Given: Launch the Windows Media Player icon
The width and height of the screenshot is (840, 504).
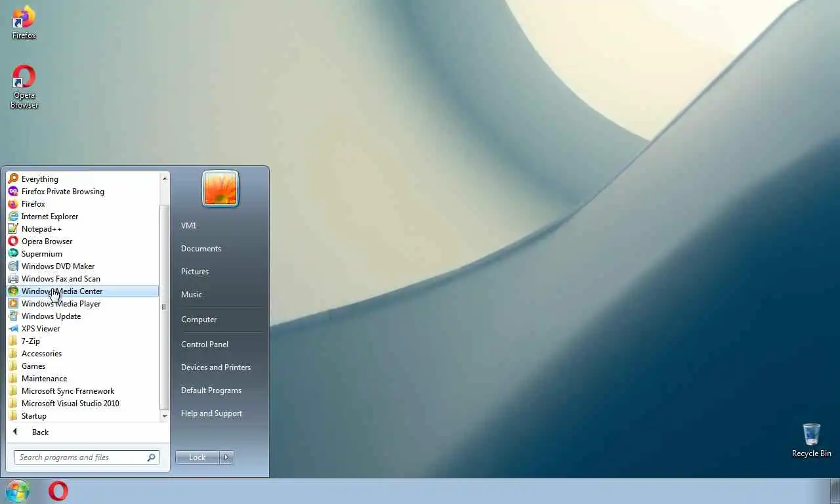Looking at the screenshot, I should pyautogui.click(x=13, y=303).
